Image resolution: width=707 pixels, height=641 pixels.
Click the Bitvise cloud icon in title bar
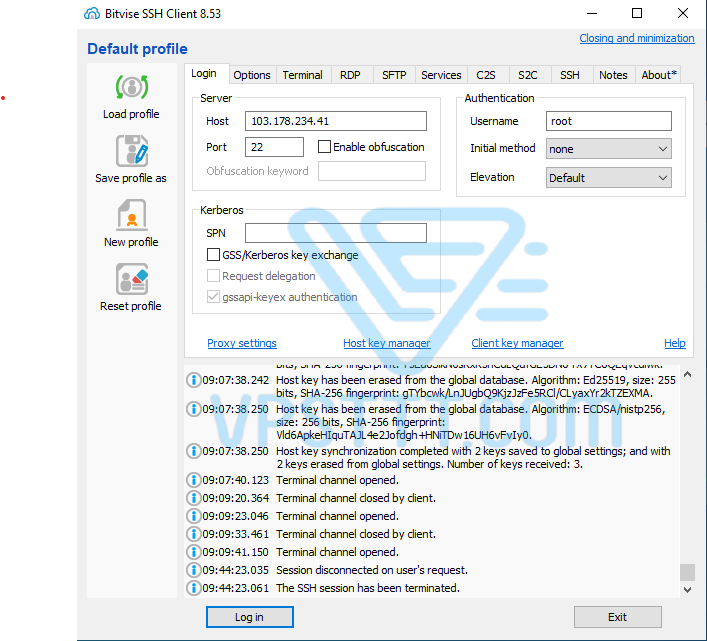pos(92,14)
